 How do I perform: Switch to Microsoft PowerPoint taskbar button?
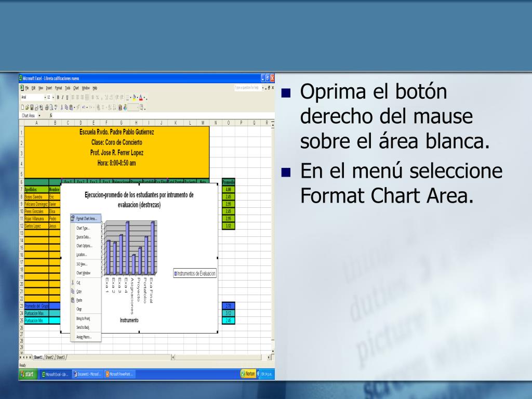coord(119,374)
